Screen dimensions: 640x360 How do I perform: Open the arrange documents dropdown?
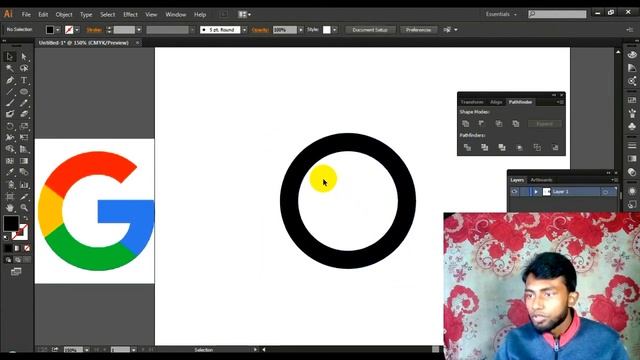(244, 14)
